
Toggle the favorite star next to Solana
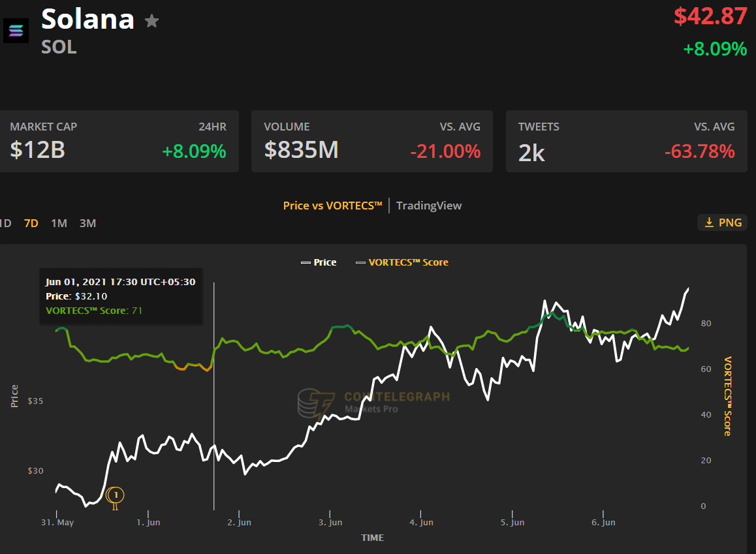[151, 20]
